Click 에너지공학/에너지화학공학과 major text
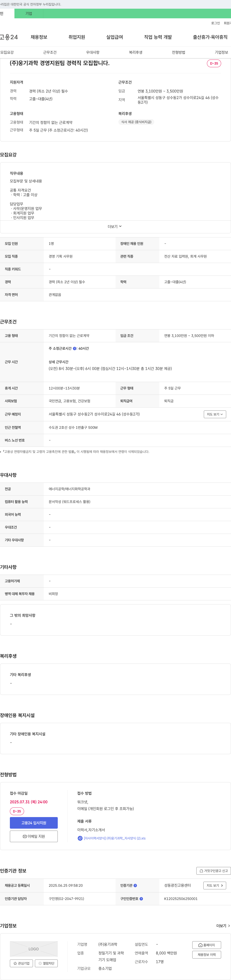231x980 pixels. 70,489
